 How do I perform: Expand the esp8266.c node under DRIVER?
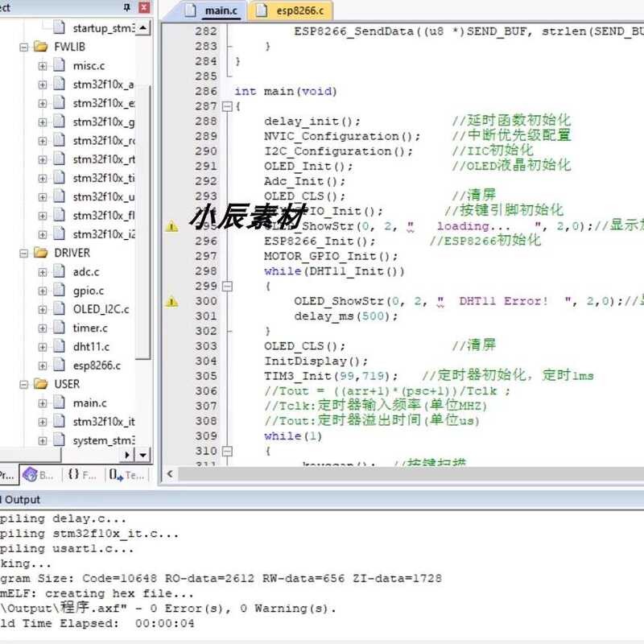(x=43, y=365)
